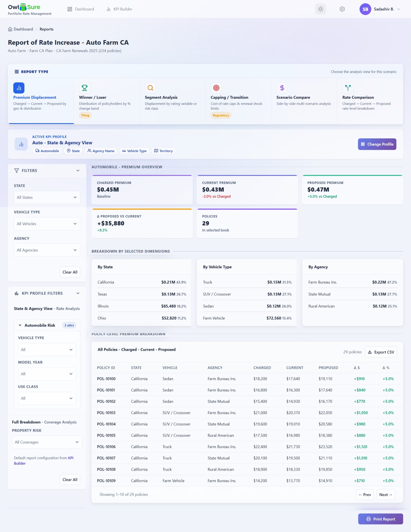Click the Scenario Compare dollar icon
Image resolution: width=411 pixels, height=532 pixels.
(282, 88)
